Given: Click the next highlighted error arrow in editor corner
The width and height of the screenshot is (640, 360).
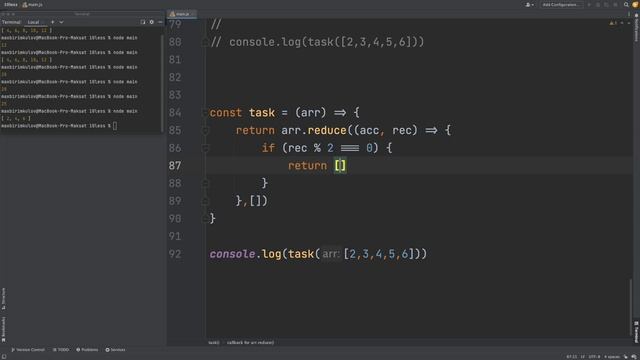Looking at the screenshot, I should [628, 23].
